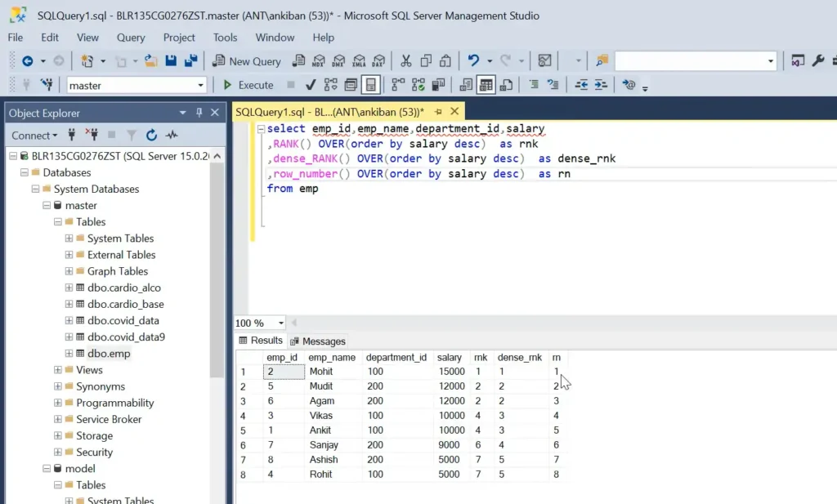Switch to the Messages tab
Viewport: 837px width, 504px height.
[x=318, y=341]
